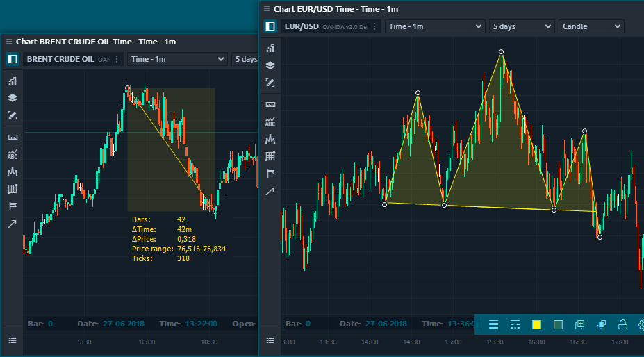Select the ABC text pattern tool in Brent chart
Image resolution: width=644 pixels, height=357 pixels.
[12, 154]
